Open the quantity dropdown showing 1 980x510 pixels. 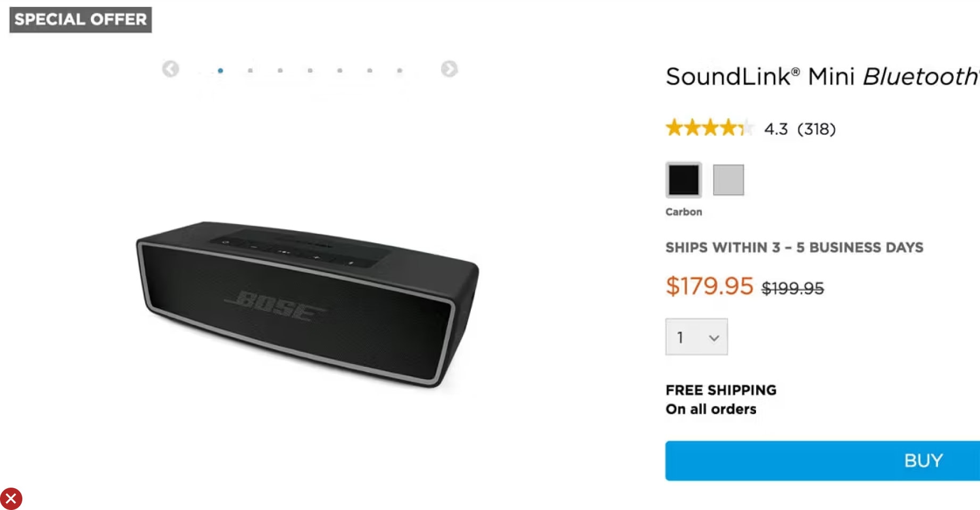696,337
